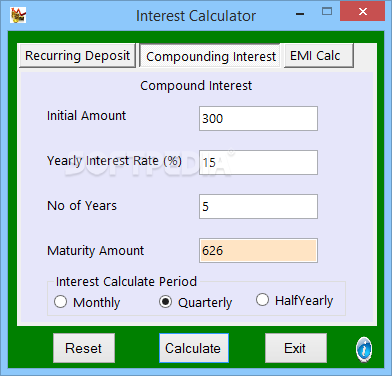Focus the Initial Amount field showing 300

click(258, 118)
